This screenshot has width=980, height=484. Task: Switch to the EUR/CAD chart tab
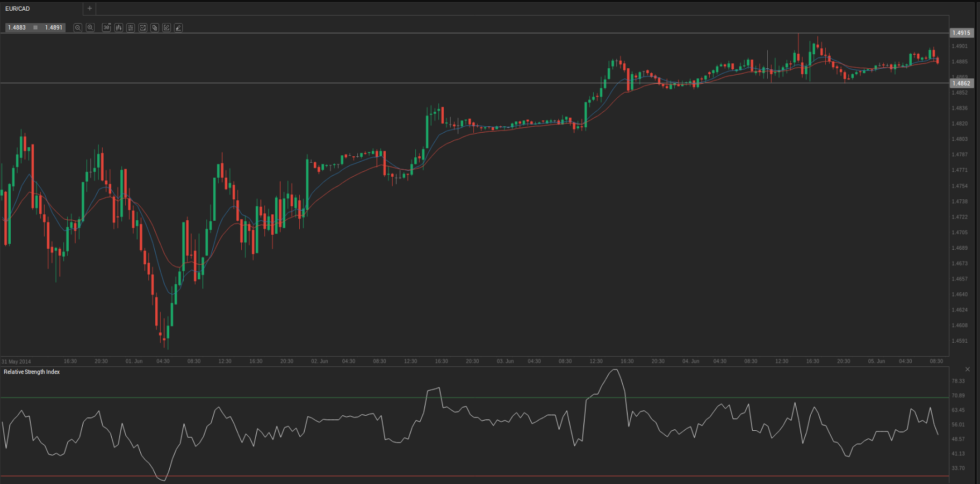18,9
